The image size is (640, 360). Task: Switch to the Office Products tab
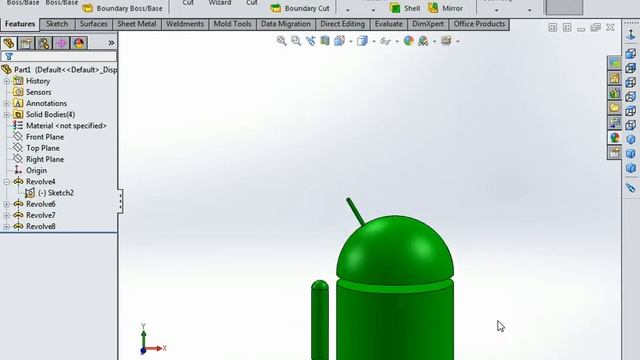479,24
